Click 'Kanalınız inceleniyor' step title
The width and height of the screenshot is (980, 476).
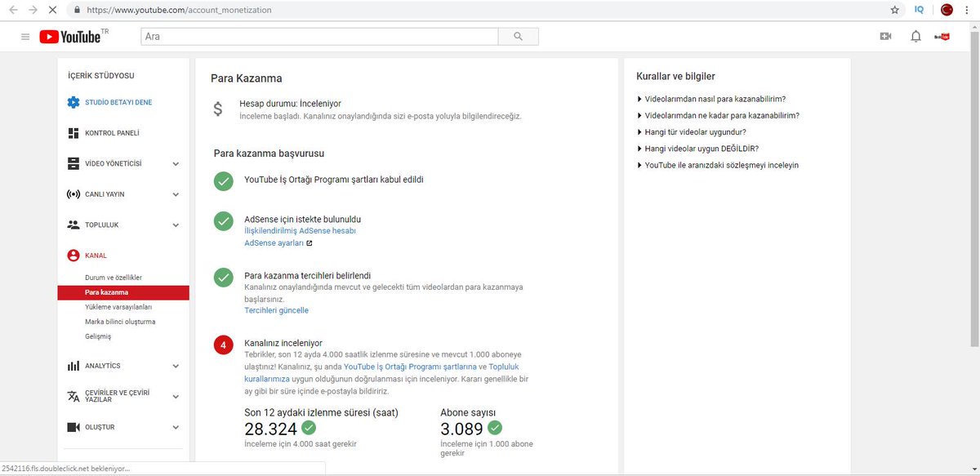point(283,343)
